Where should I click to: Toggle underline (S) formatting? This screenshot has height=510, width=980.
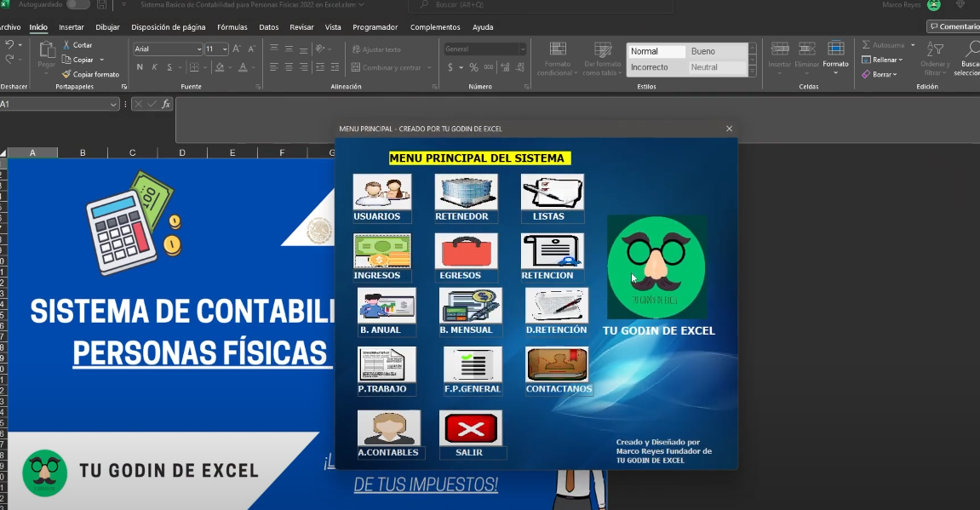[169, 67]
